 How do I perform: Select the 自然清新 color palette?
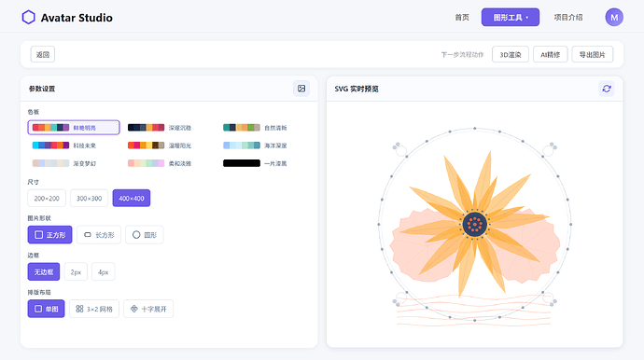(264, 127)
